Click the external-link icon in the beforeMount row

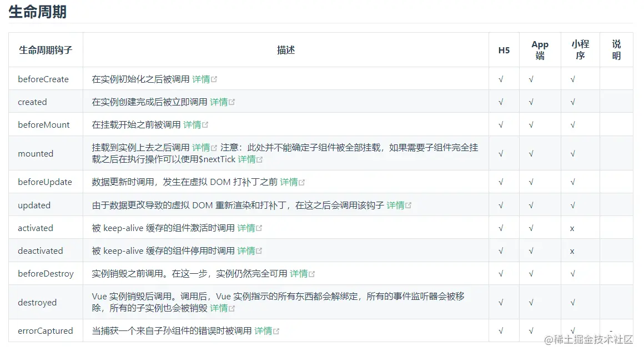(205, 125)
